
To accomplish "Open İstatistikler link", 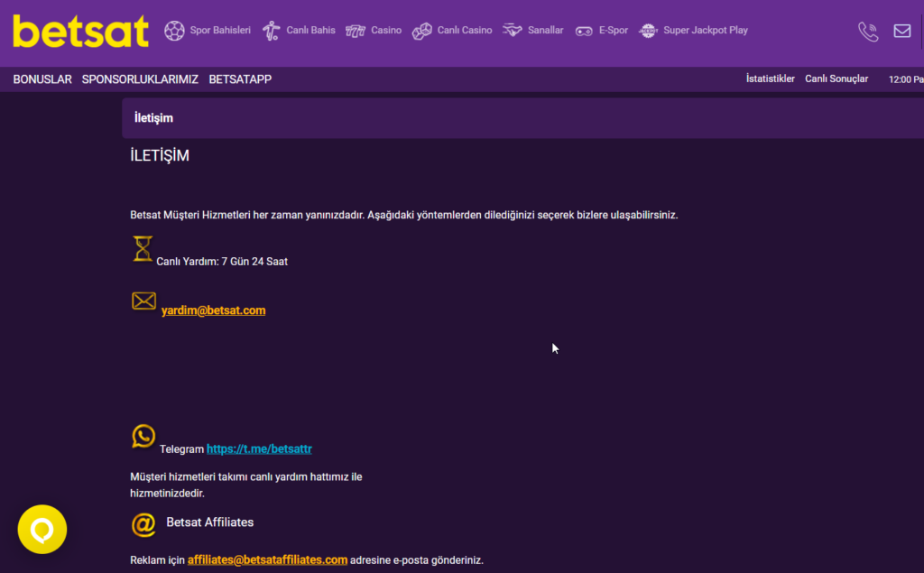I will 771,79.
